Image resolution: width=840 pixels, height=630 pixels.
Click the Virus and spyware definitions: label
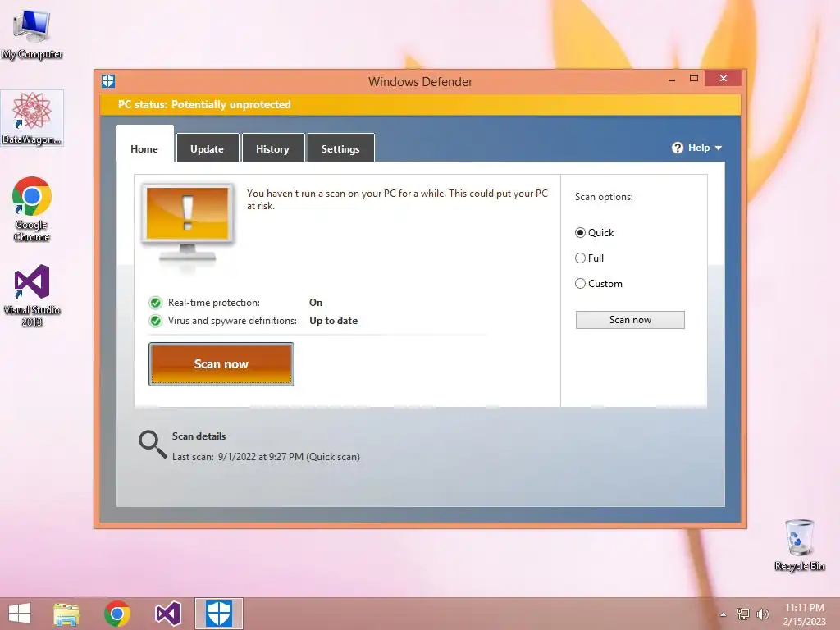(x=232, y=321)
